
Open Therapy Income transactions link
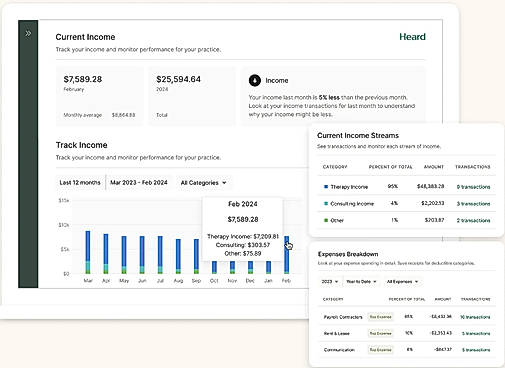tap(473, 187)
